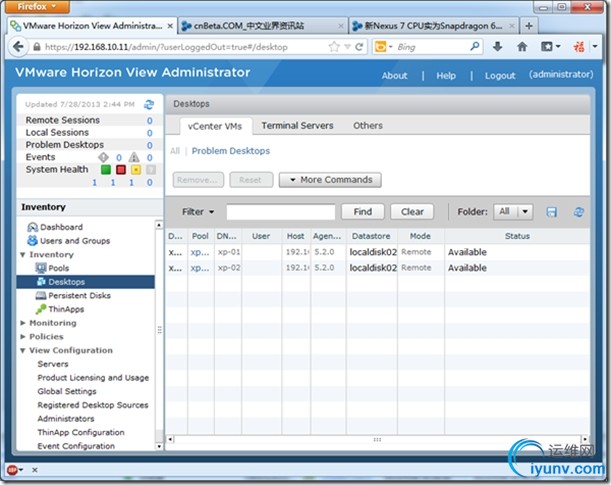Go back with the browser back arrow
611x485 pixels.
pyautogui.click(x=18, y=47)
